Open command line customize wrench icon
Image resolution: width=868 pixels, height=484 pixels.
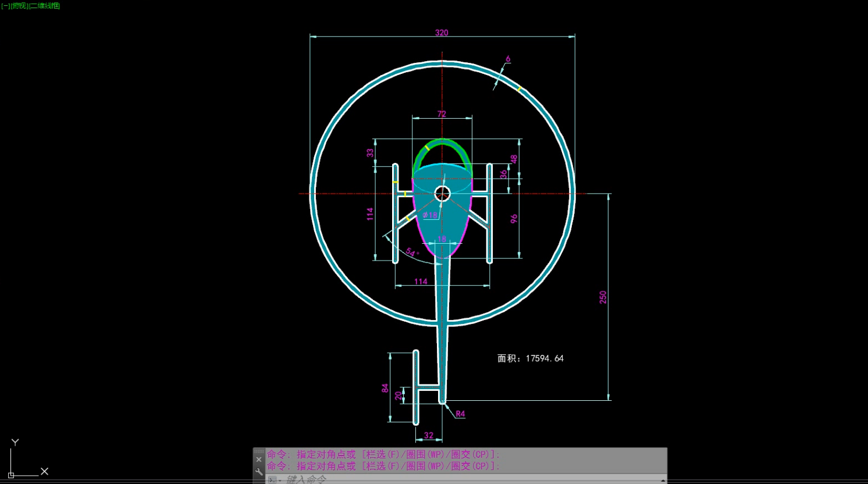(259, 472)
